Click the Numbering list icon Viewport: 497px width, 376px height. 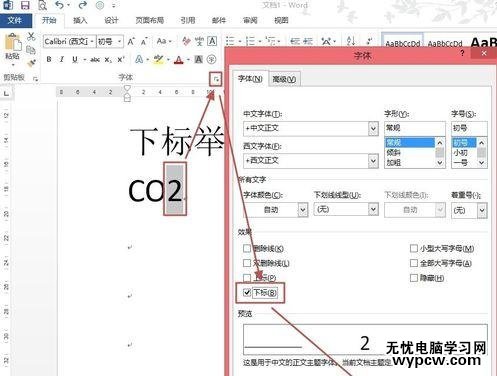click(250, 41)
